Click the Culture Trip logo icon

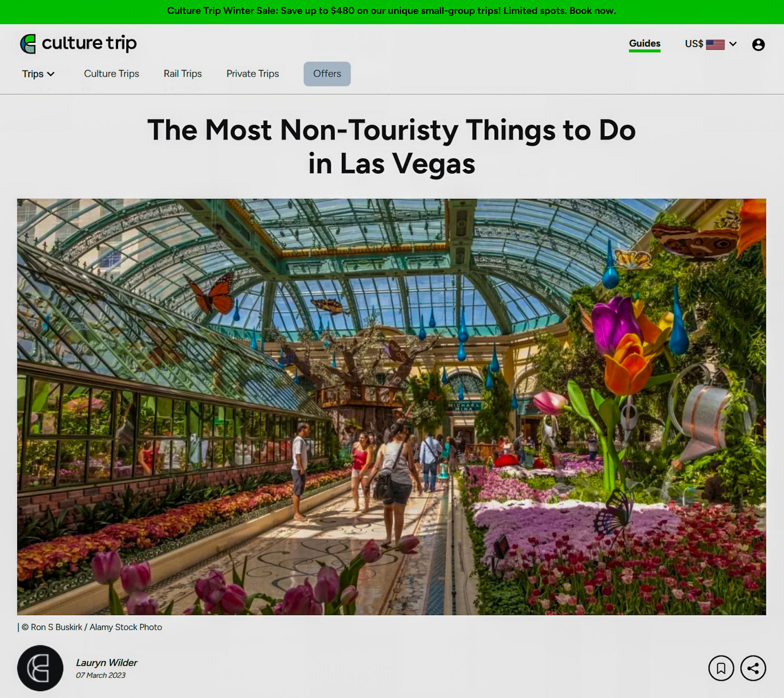[x=28, y=44]
